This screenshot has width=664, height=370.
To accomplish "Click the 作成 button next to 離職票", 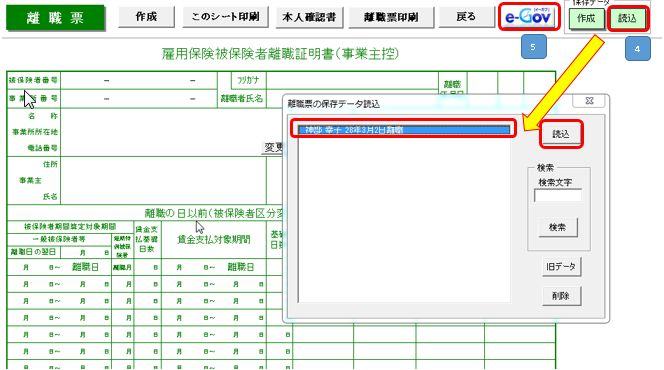I will click(x=146, y=17).
